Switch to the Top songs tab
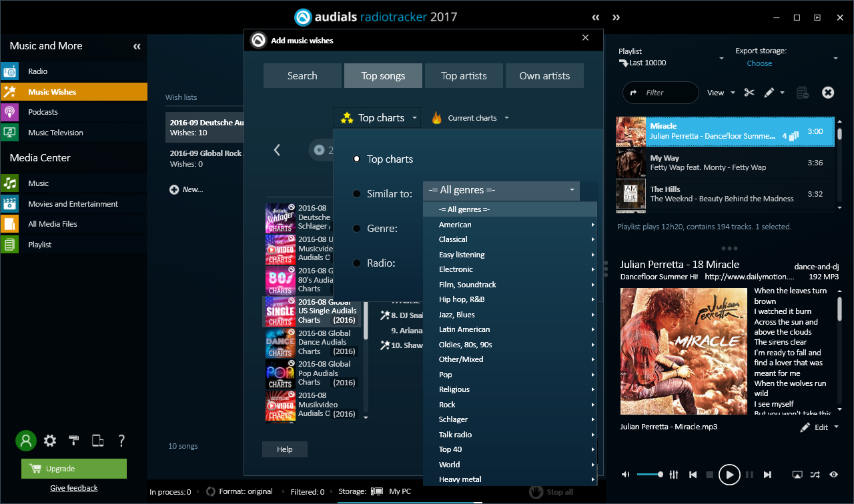 pyautogui.click(x=383, y=76)
